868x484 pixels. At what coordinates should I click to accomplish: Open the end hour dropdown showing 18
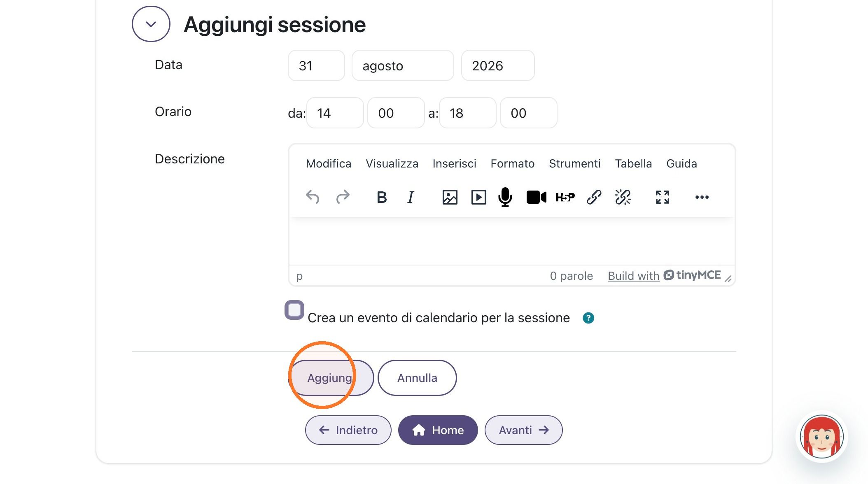468,113
